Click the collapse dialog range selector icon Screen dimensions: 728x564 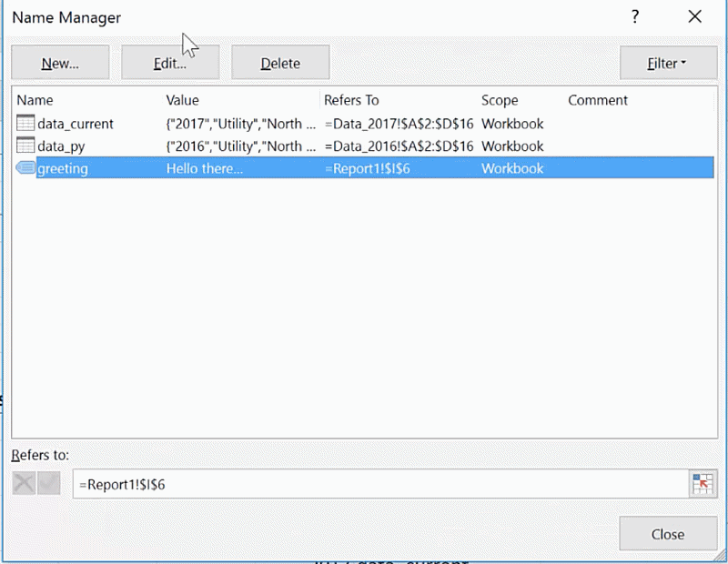[x=701, y=485]
